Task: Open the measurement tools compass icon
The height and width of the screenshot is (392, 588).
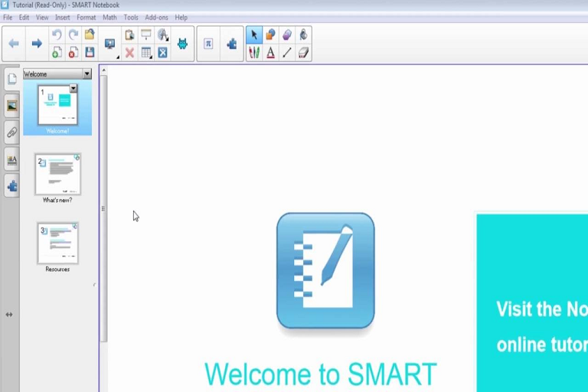Action: pyautogui.click(x=162, y=35)
